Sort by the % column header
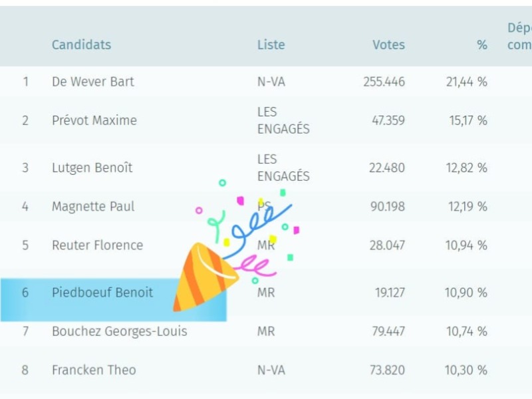The width and height of the screenshot is (532, 399). (481, 45)
